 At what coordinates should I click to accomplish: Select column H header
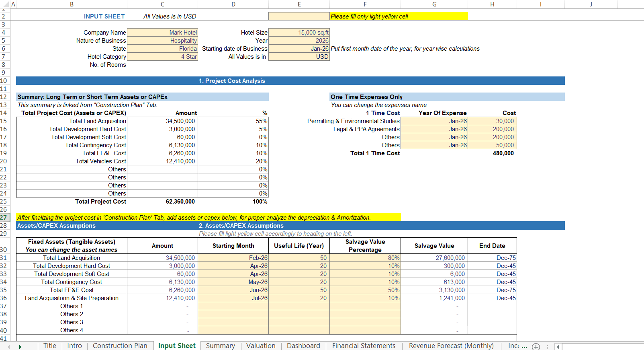pos(492,4)
